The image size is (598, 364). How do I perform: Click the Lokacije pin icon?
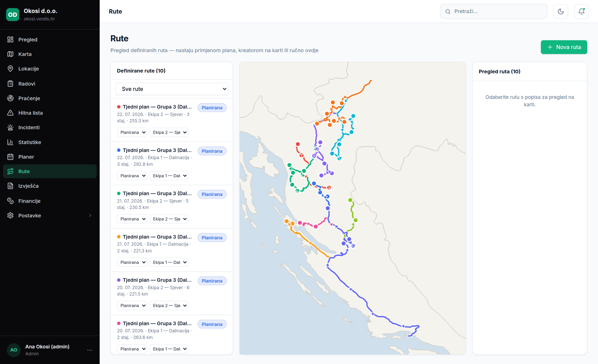point(10,69)
